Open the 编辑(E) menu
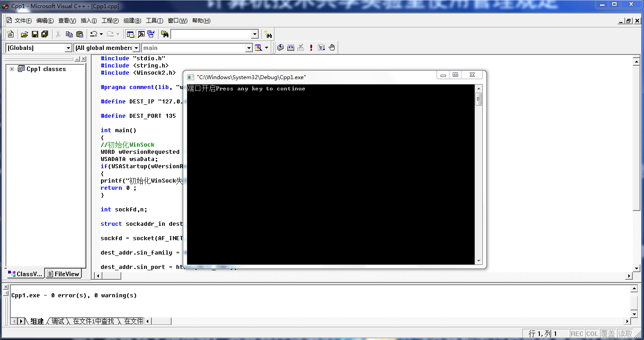 pyautogui.click(x=45, y=21)
